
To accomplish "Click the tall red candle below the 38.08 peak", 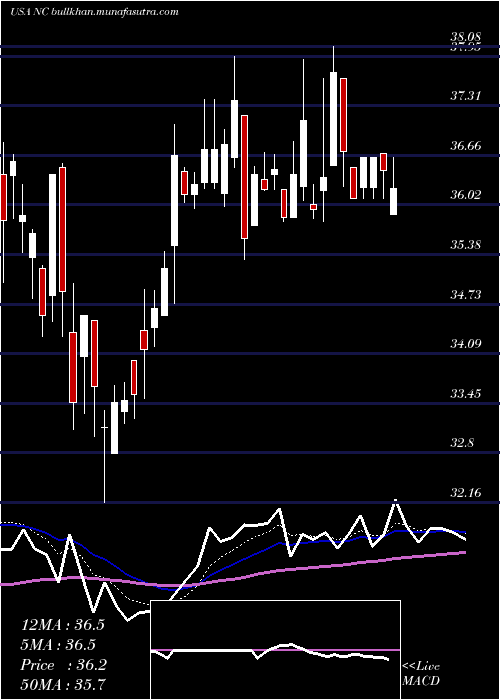I will click(x=343, y=115).
